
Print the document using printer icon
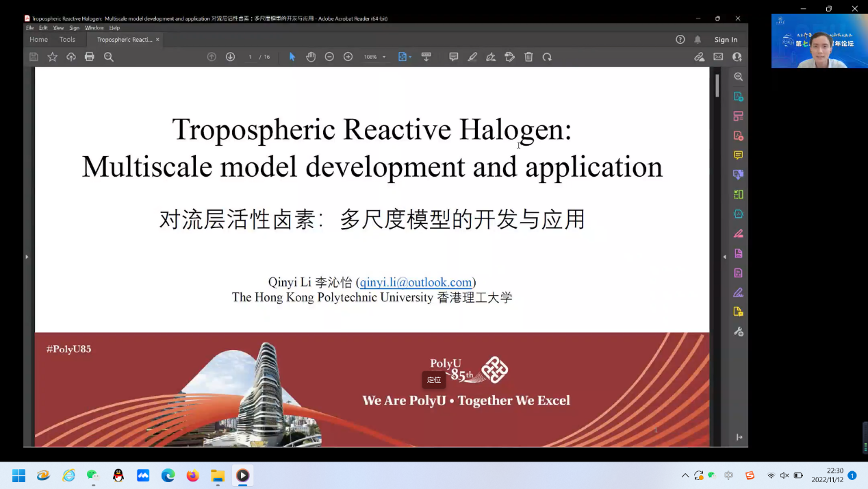90,57
